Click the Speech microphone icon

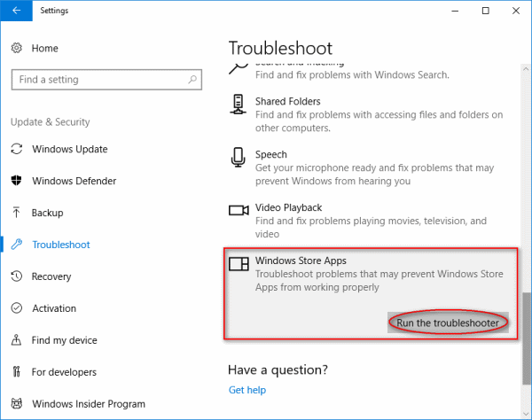click(239, 158)
